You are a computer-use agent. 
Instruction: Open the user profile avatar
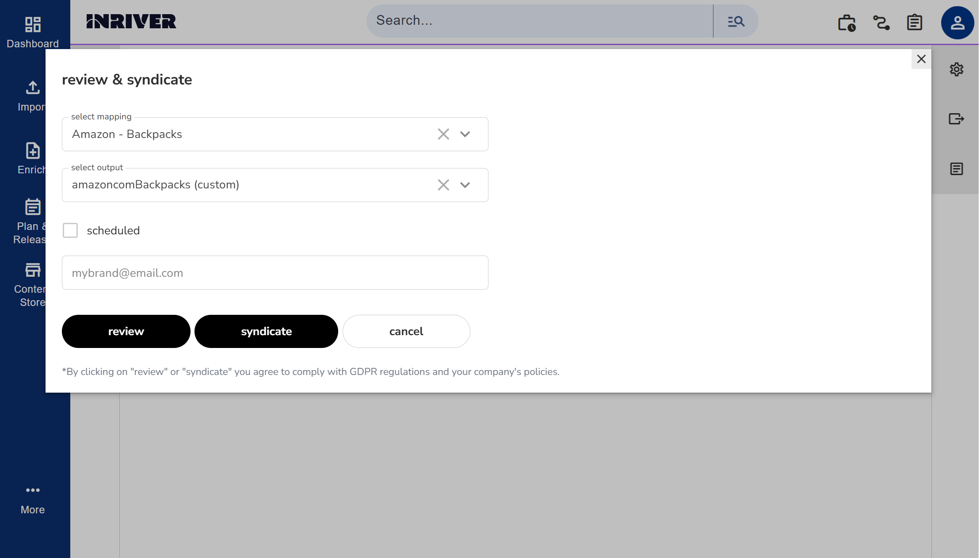(x=958, y=23)
